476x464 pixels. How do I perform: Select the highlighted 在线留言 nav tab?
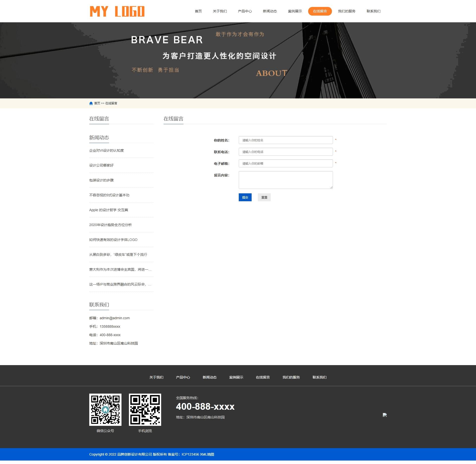320,11
